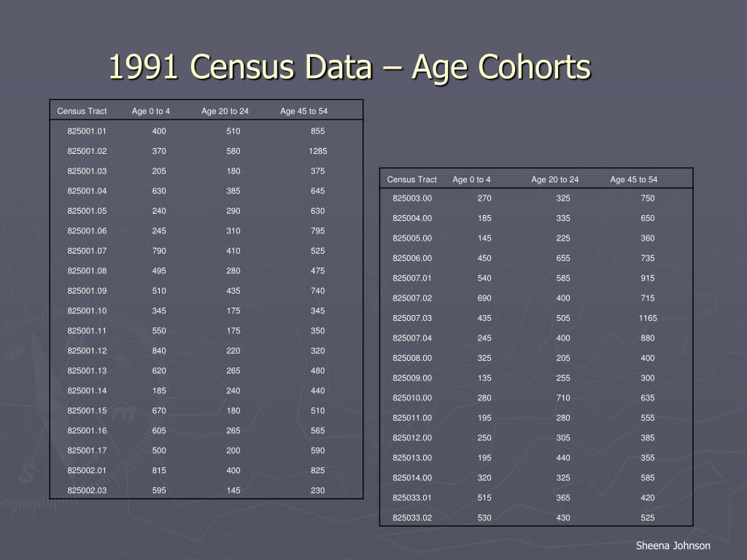Select census tract cell 825009.00
747x560 pixels.
412,378
